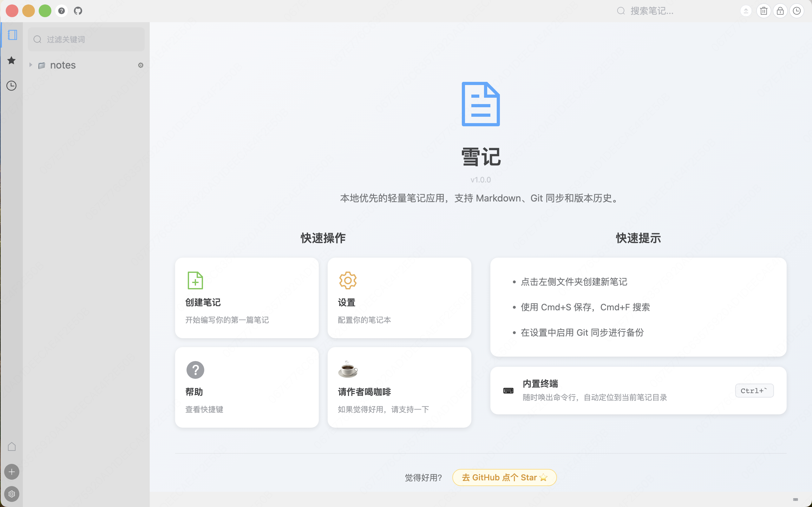Open version history clock icon at top right
Viewport: 812px width, 507px height.
[x=796, y=11]
